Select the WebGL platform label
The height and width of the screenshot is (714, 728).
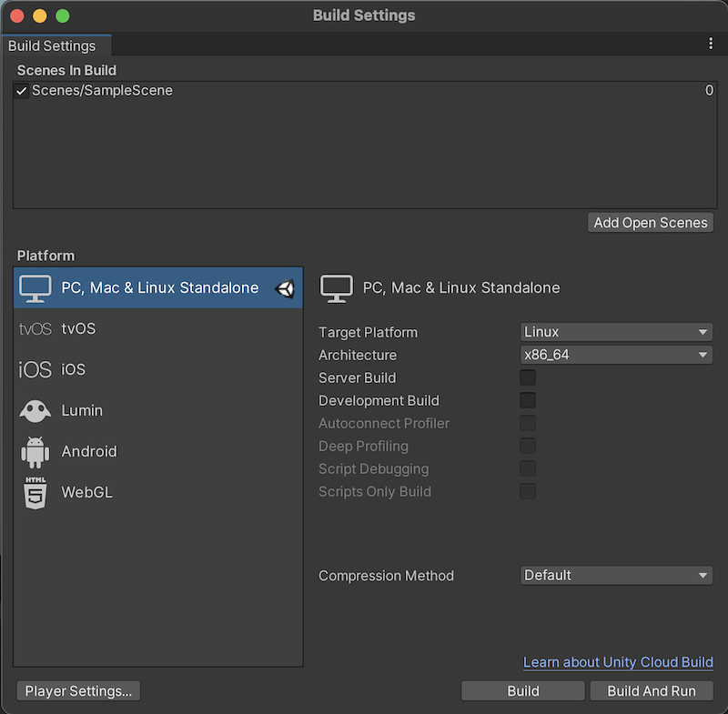click(86, 492)
